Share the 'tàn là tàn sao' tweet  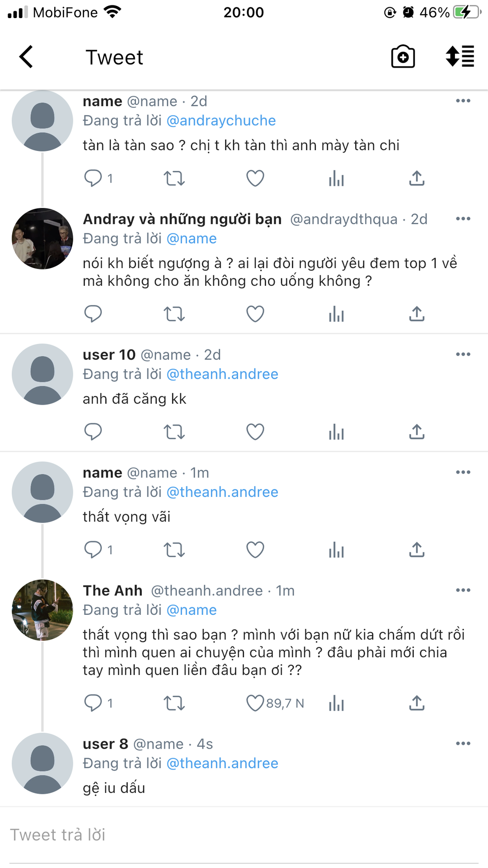coord(417,178)
